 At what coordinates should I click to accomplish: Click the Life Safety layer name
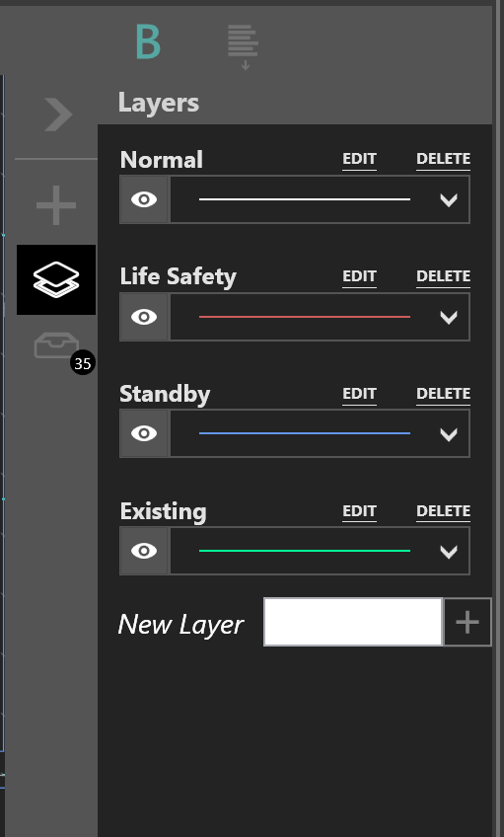(x=179, y=277)
